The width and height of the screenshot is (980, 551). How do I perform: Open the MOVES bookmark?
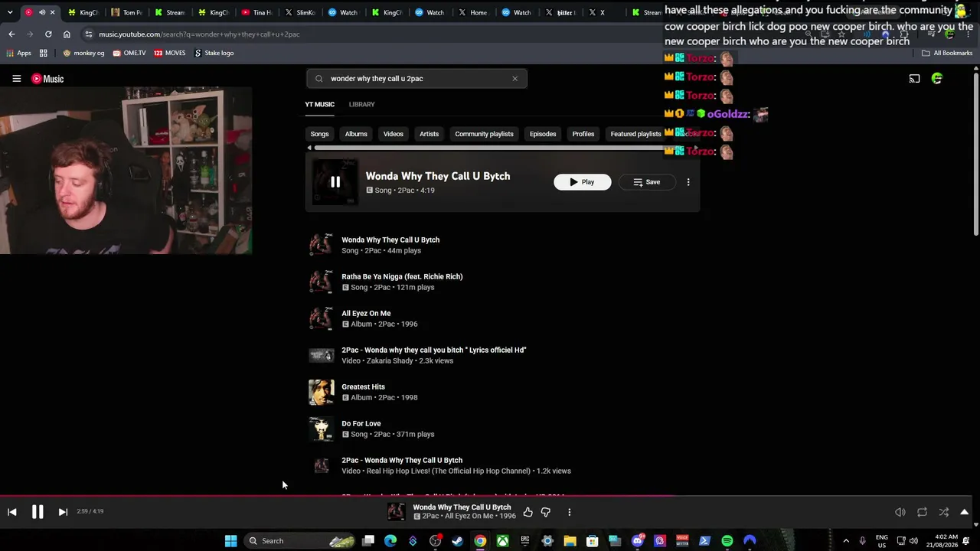click(x=169, y=53)
